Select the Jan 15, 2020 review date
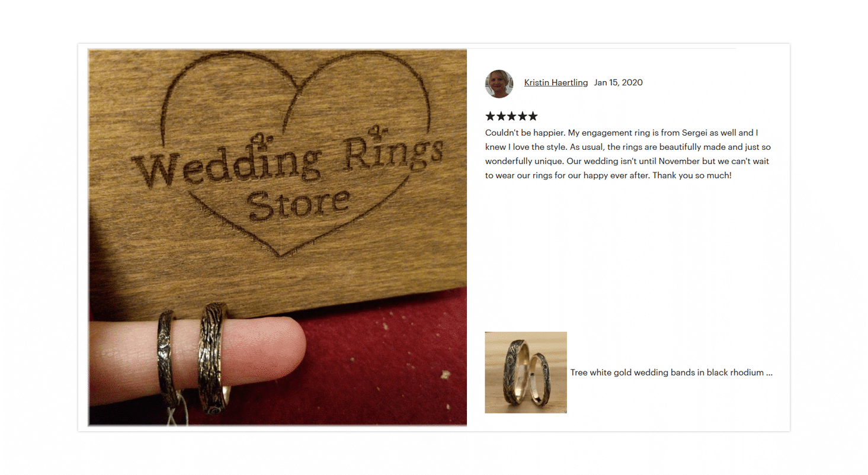The image size is (868, 475). 618,82
